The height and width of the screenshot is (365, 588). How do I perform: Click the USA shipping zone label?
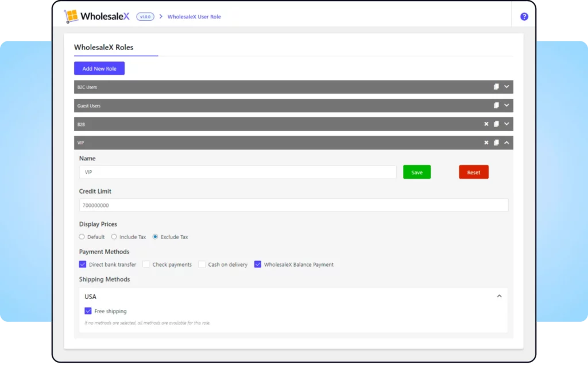coord(90,297)
